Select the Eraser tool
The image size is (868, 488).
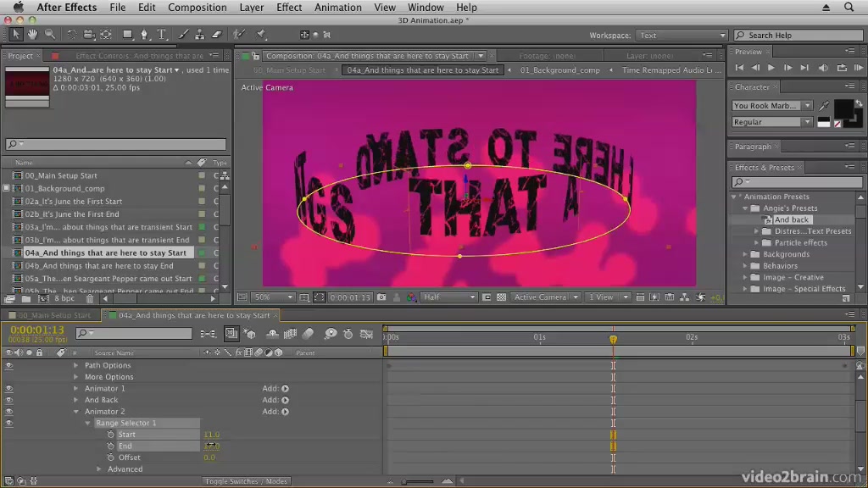coord(217,34)
